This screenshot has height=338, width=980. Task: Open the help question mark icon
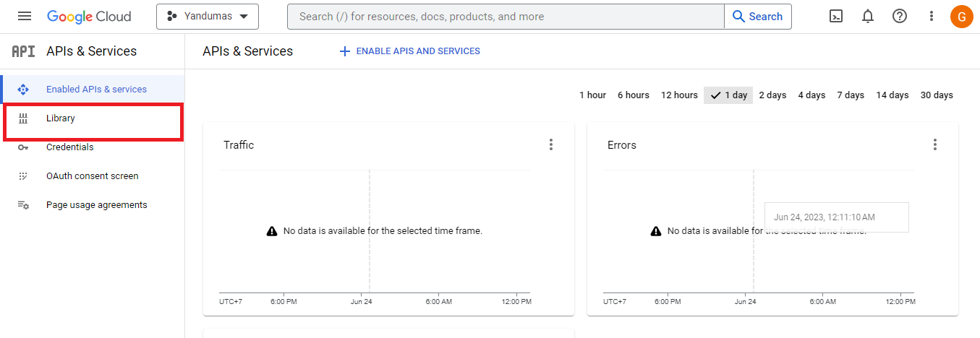pos(900,16)
